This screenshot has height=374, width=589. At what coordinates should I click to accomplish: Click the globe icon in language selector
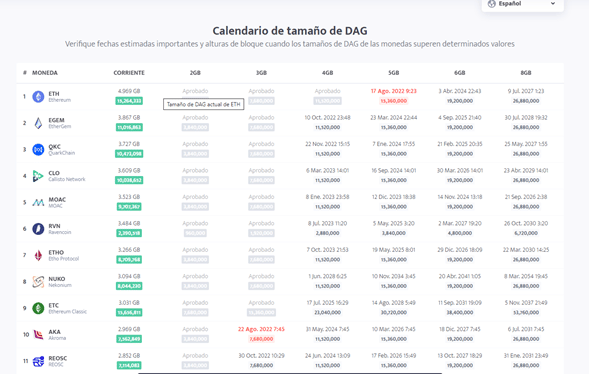coord(492,4)
